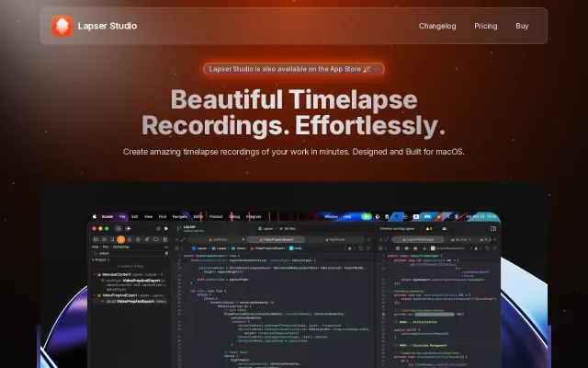Screen dimensions: 588x368
Task: Click the Buy link
Action: tap(522, 26)
